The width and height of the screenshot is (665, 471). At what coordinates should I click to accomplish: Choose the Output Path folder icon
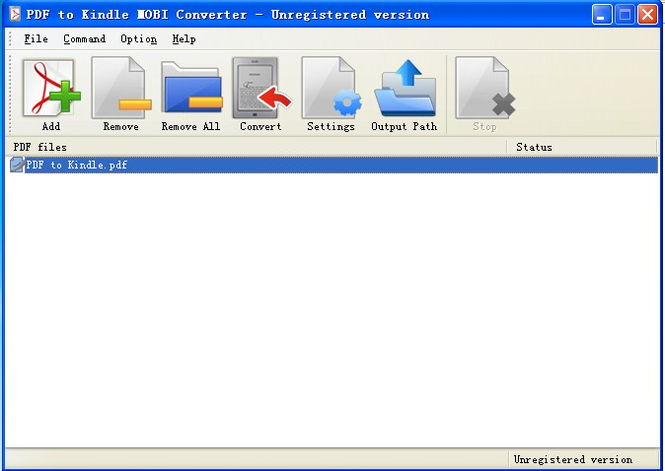click(405, 88)
